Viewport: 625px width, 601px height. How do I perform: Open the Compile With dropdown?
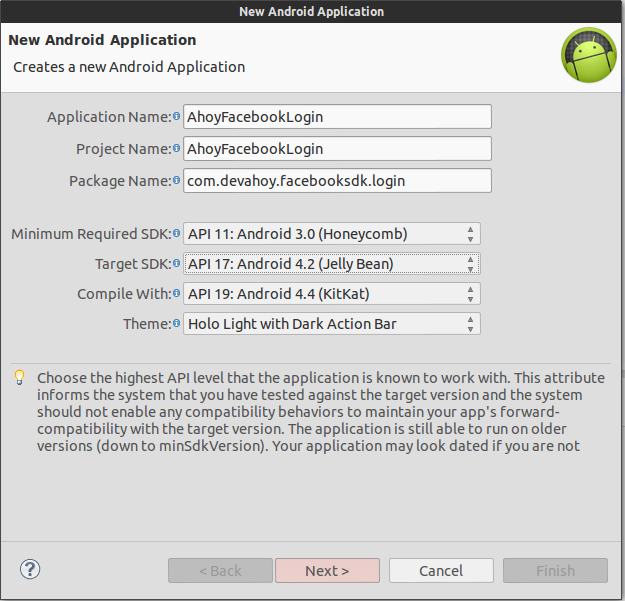click(332, 294)
